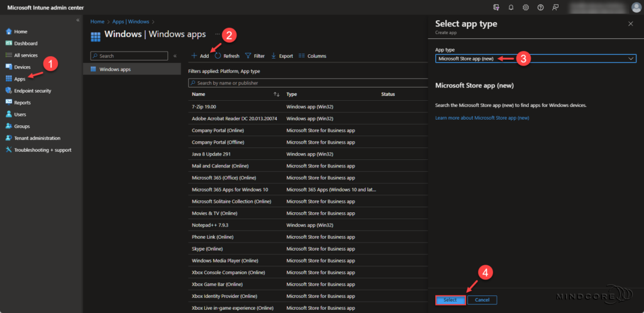Viewport: 644px width, 313px height.
Task: Export the apps list
Action: 282,56
